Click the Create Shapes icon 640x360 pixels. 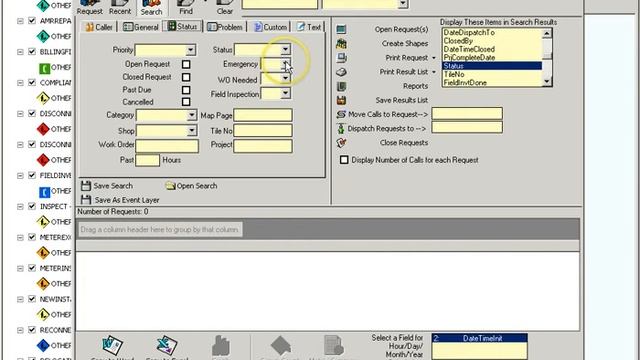click(341, 44)
